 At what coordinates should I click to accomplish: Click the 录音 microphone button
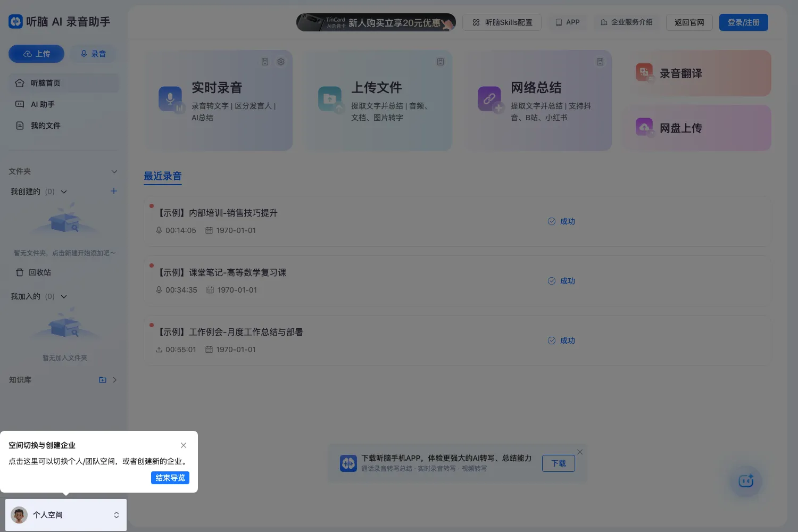tap(93, 54)
